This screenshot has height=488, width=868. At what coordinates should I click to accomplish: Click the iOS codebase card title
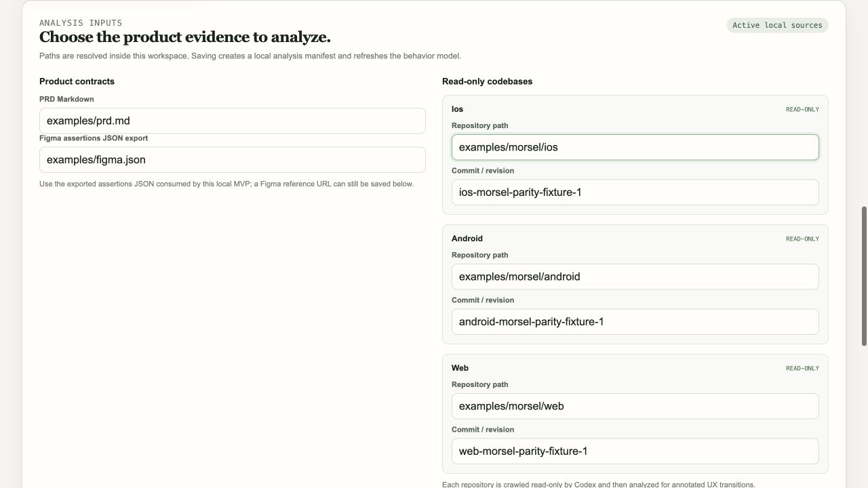pos(457,109)
